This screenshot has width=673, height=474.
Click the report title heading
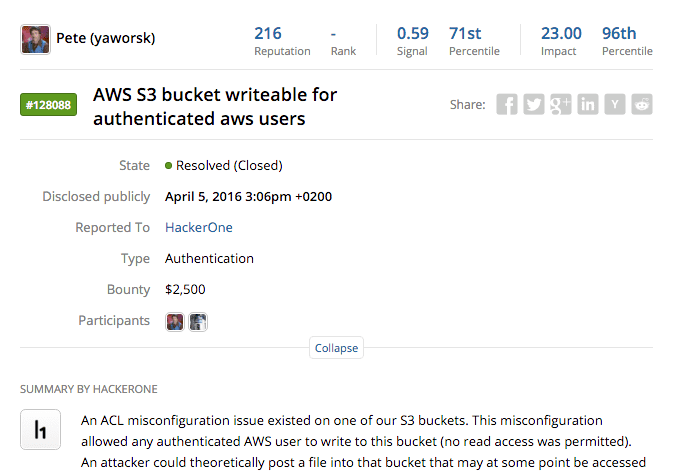pos(215,107)
